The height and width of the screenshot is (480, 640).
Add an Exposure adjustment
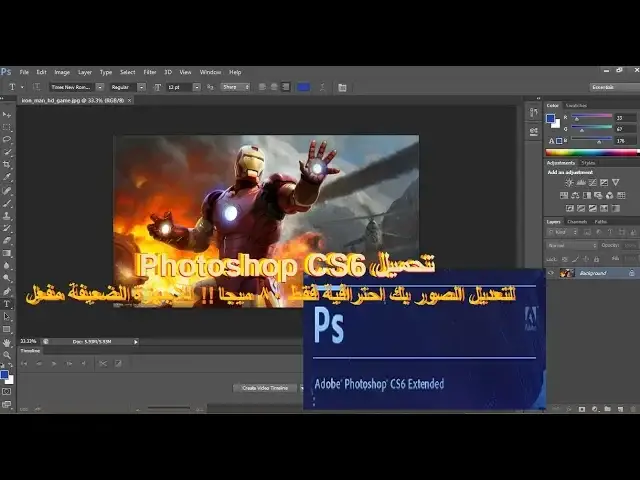(604, 182)
